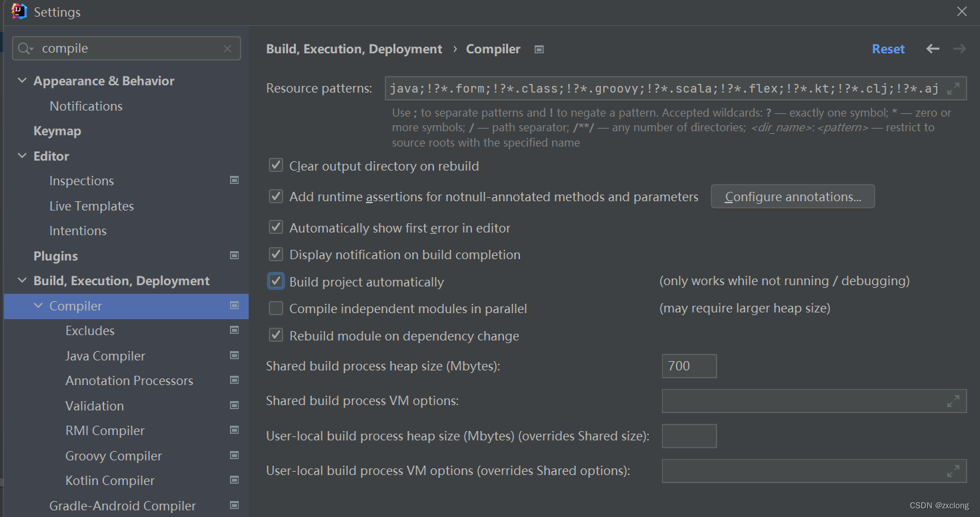The width and height of the screenshot is (980, 517).
Task: Click the project icon next to Java Compiler
Action: (234, 356)
